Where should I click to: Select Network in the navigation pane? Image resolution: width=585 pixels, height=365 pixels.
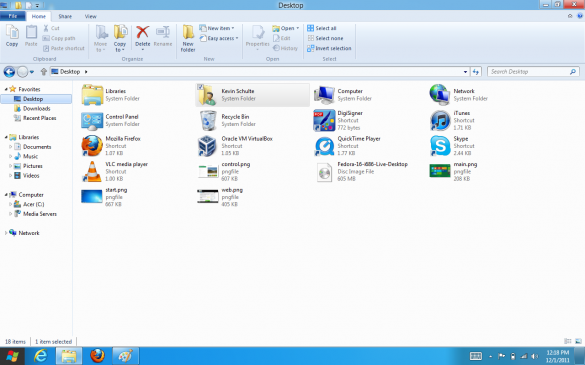[x=29, y=233]
